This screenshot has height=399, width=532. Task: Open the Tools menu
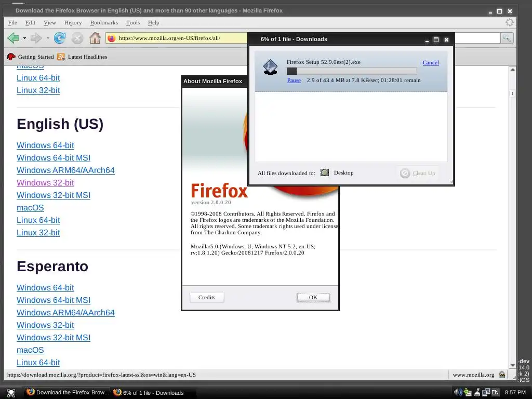133,22
